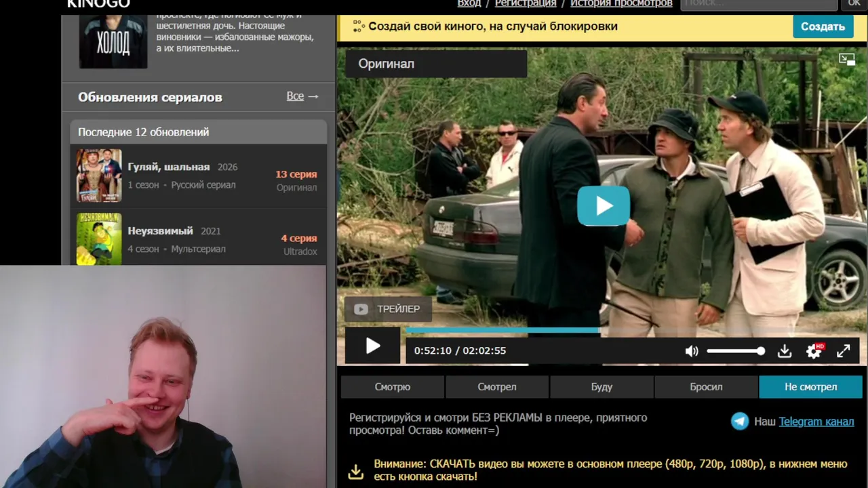Mute the video with the speaker icon

[692, 351]
